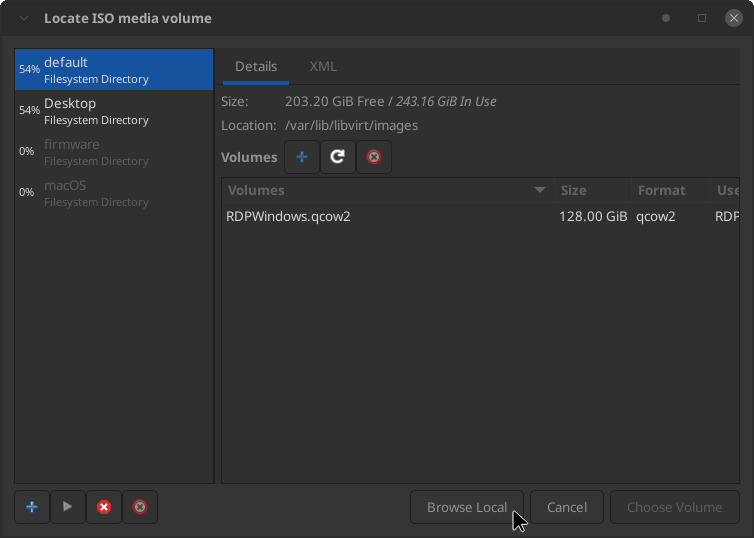Delete the selected storage pool
754x538 pixels.
click(140, 507)
